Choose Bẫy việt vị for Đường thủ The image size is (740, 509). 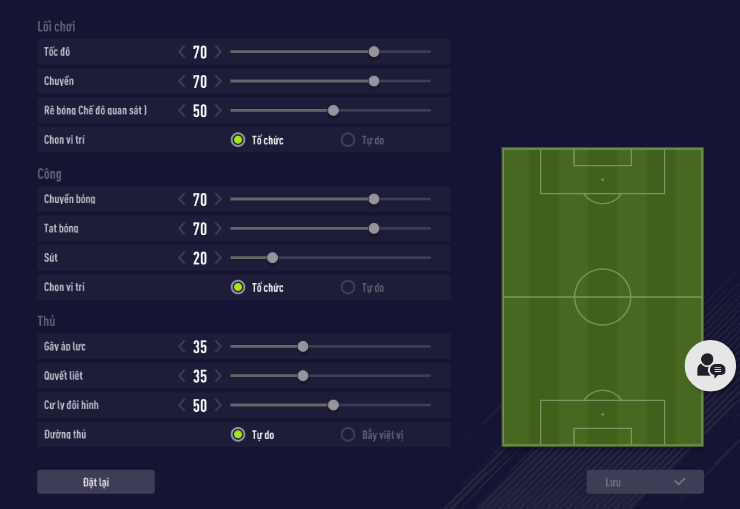click(x=348, y=435)
